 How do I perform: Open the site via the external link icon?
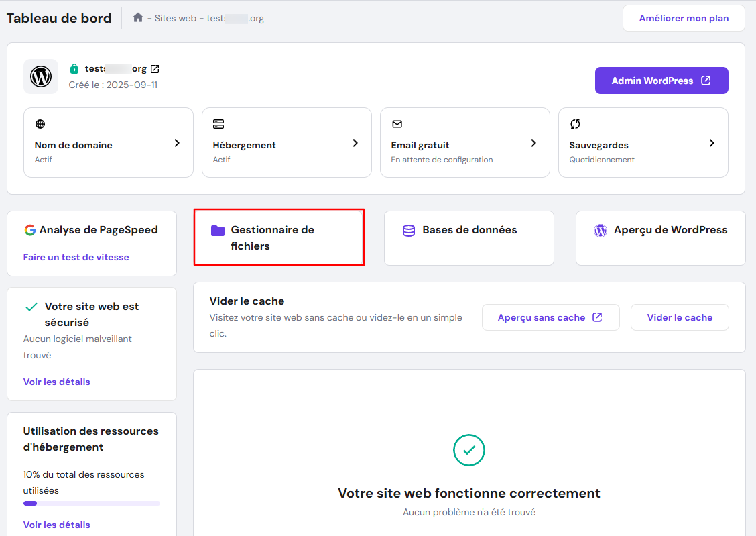(x=155, y=69)
